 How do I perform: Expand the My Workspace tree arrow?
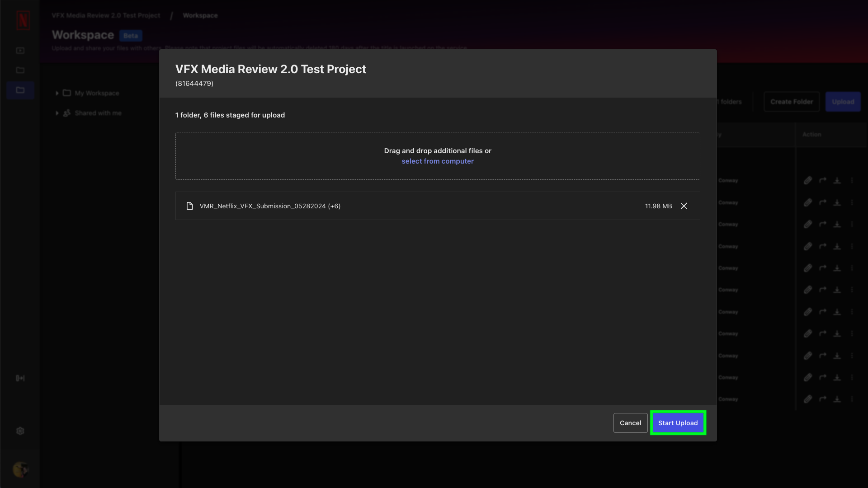tap(57, 93)
